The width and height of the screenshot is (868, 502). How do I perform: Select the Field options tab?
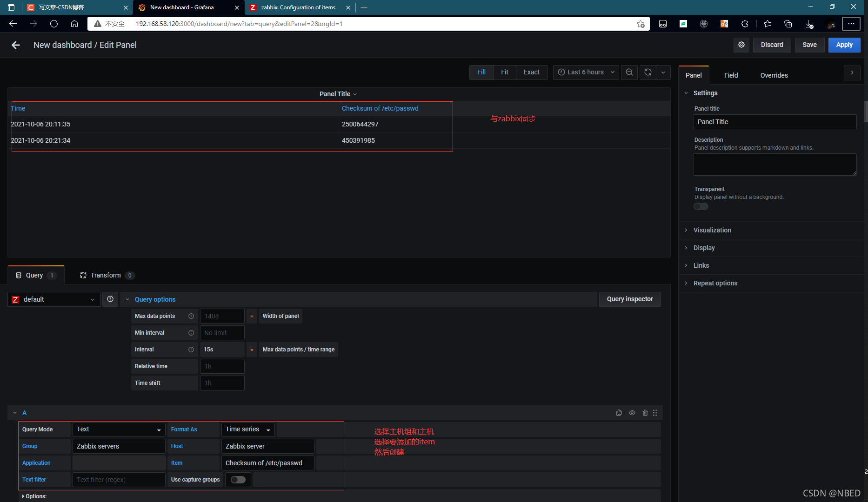[731, 75]
